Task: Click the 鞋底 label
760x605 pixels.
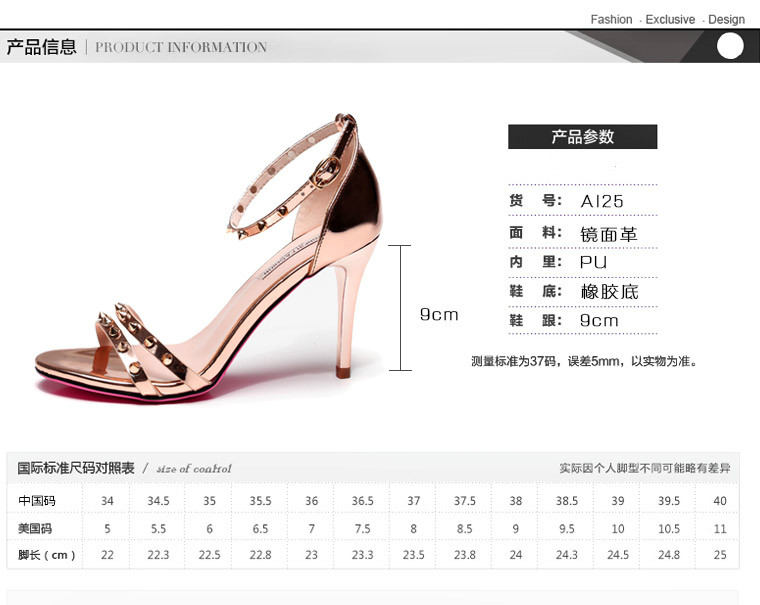Action: [536, 291]
